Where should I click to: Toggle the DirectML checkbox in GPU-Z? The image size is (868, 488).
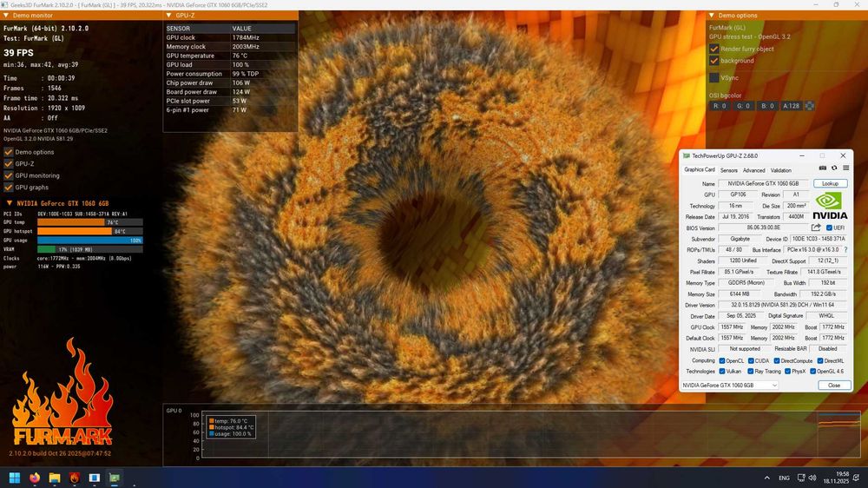click(820, 360)
